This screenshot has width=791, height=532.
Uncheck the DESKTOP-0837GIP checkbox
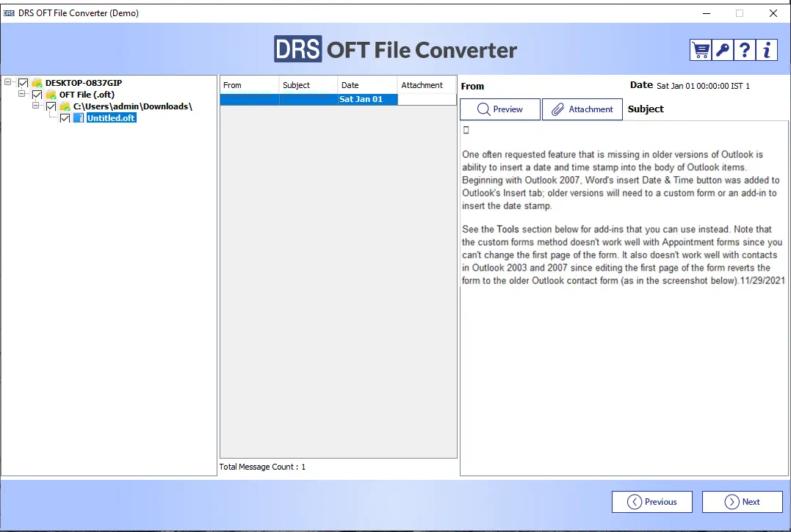coord(24,83)
